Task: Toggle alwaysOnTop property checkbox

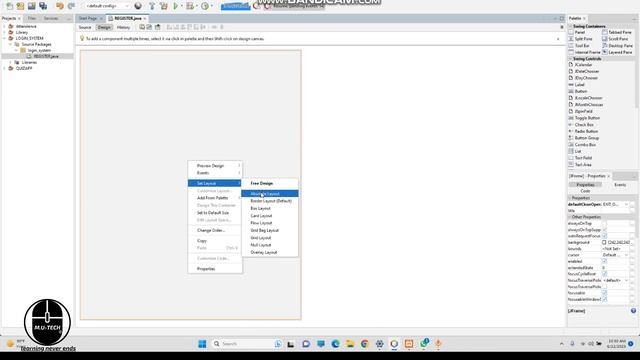Action: (x=604, y=224)
